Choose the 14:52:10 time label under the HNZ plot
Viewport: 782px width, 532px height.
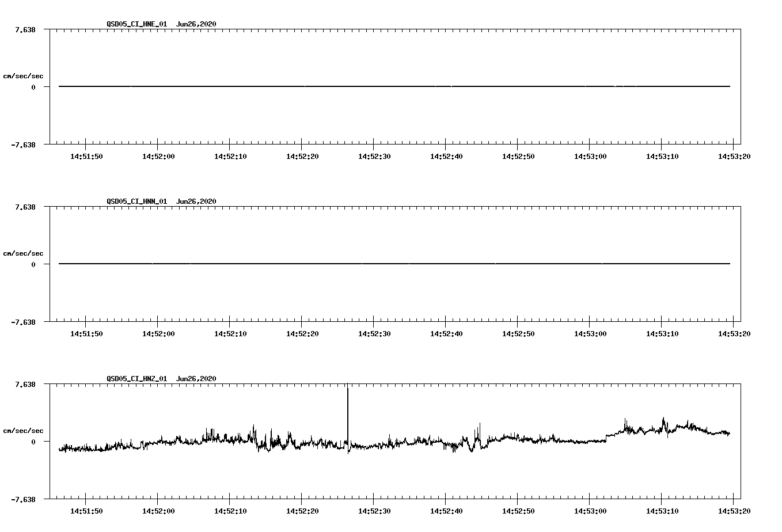230,511
